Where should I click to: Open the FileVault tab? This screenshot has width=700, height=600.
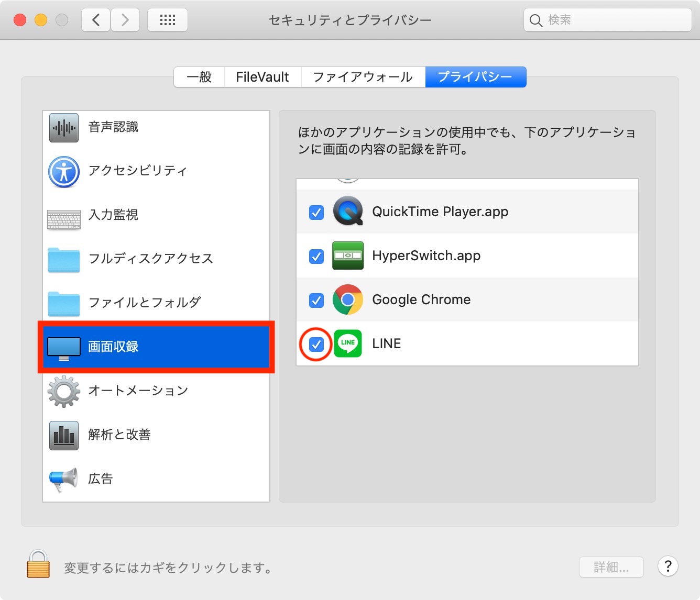[262, 77]
